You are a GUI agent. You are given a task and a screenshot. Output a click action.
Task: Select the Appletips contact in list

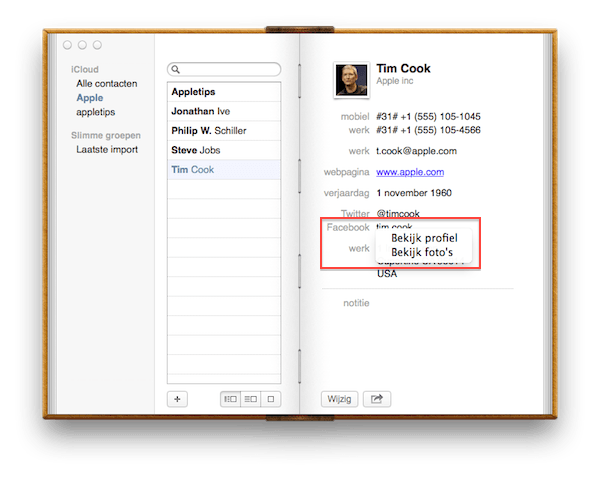pyautogui.click(x=224, y=92)
